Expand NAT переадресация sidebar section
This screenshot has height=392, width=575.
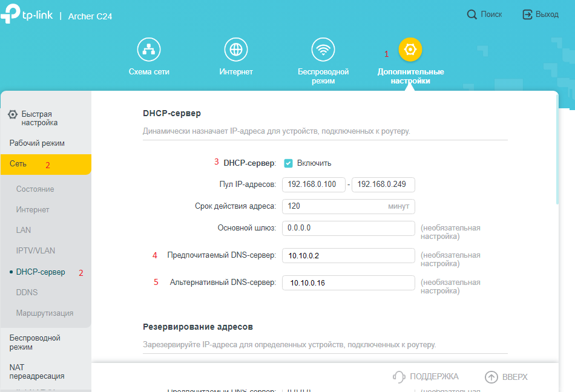37,371
